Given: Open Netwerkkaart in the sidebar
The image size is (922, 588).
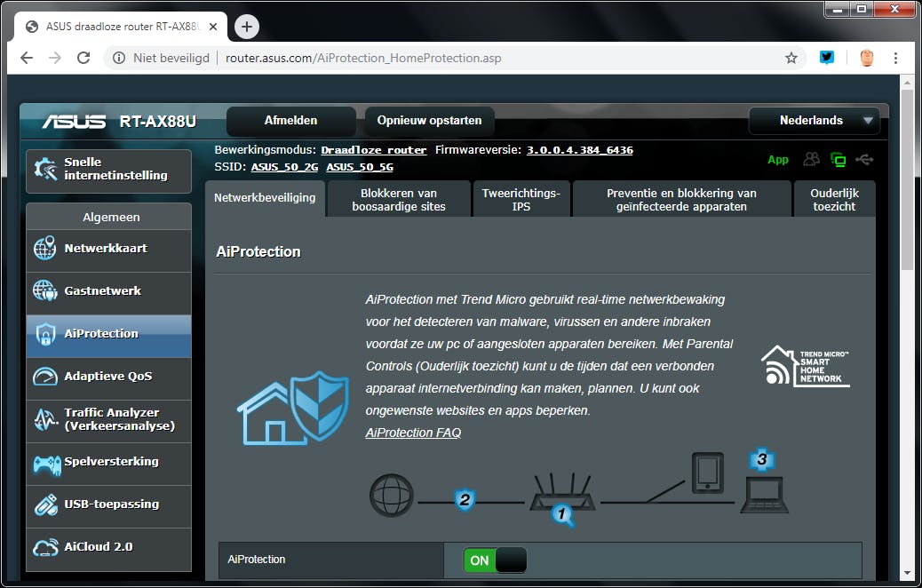Looking at the screenshot, I should click(108, 250).
